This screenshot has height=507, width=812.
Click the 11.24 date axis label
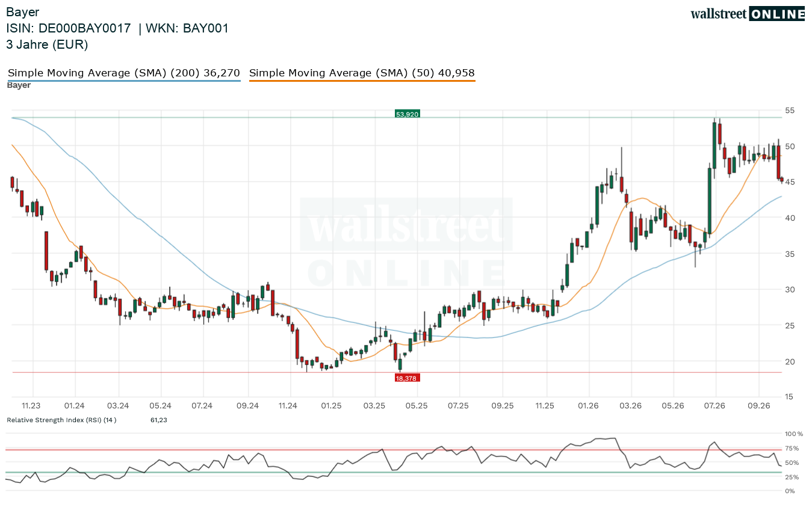pyautogui.click(x=289, y=406)
